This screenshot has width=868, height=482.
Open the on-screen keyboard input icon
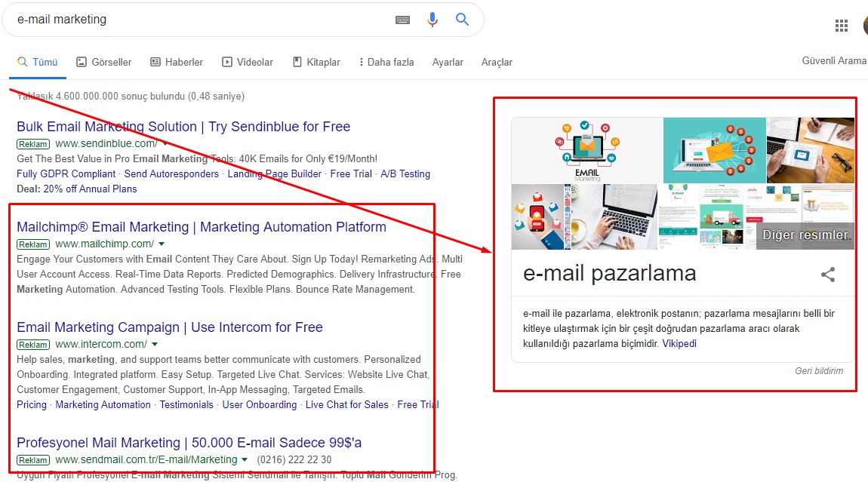pyautogui.click(x=402, y=20)
